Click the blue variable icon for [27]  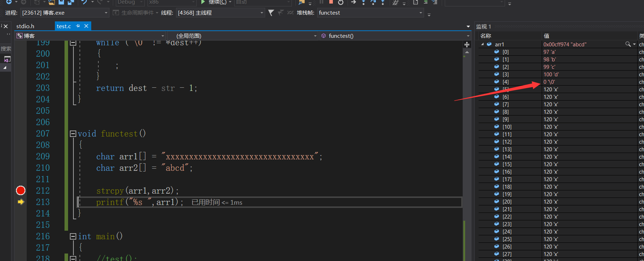(x=496, y=254)
